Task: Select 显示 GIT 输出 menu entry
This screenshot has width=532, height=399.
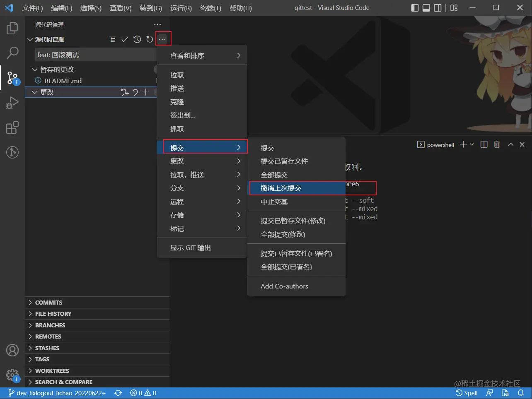Action: 202,248
